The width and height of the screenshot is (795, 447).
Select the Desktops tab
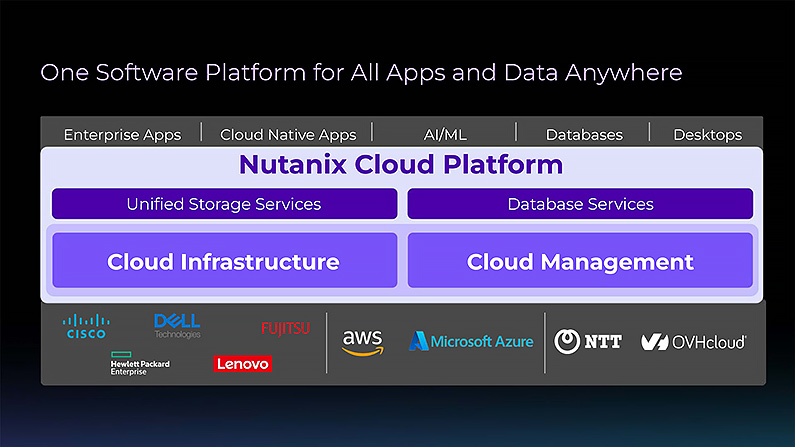pyautogui.click(x=707, y=134)
